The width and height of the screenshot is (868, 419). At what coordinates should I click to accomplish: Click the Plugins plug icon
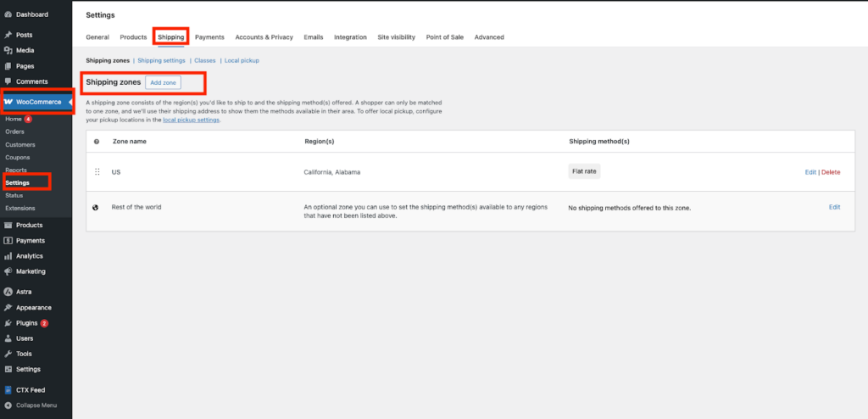point(8,323)
